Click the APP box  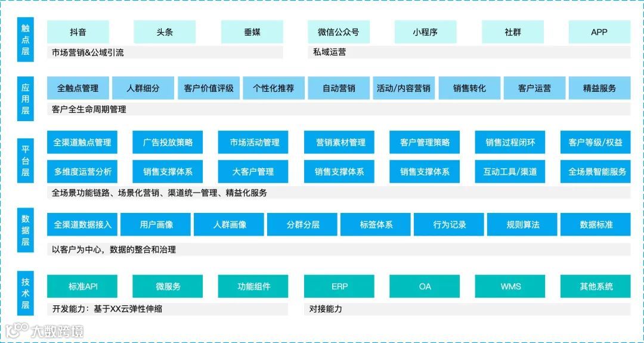pyautogui.click(x=599, y=32)
